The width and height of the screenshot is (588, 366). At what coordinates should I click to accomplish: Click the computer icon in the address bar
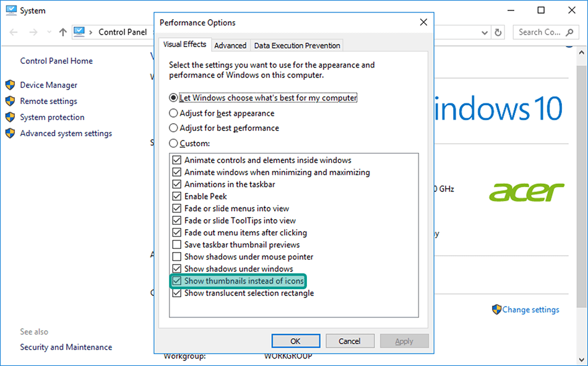[x=79, y=32]
